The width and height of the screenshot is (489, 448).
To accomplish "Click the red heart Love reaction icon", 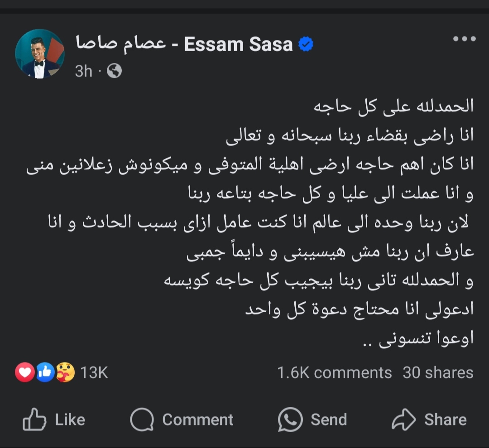I will pyautogui.click(x=25, y=372).
